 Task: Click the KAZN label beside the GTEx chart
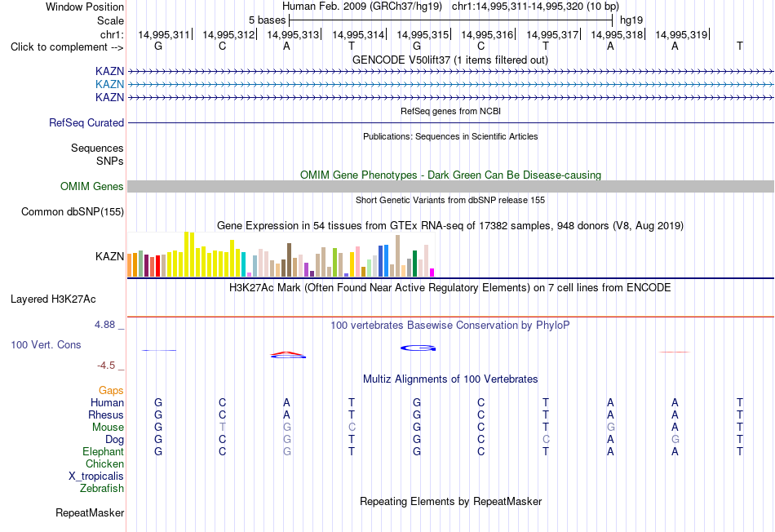click(x=109, y=256)
